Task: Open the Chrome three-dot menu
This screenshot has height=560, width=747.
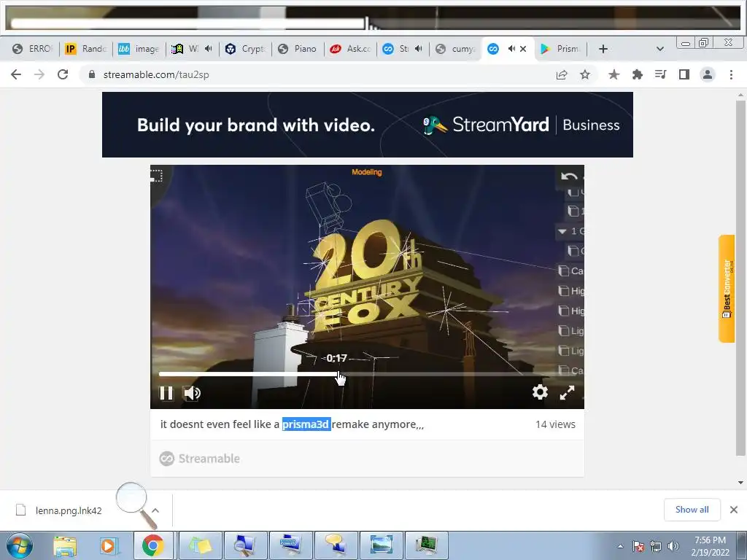Action: (x=731, y=74)
